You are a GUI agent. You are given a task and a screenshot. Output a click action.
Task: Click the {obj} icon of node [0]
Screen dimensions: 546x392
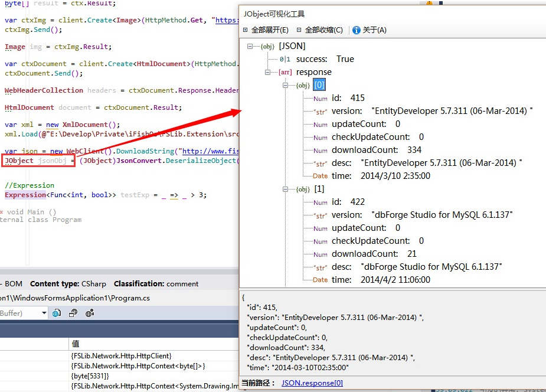303,85
